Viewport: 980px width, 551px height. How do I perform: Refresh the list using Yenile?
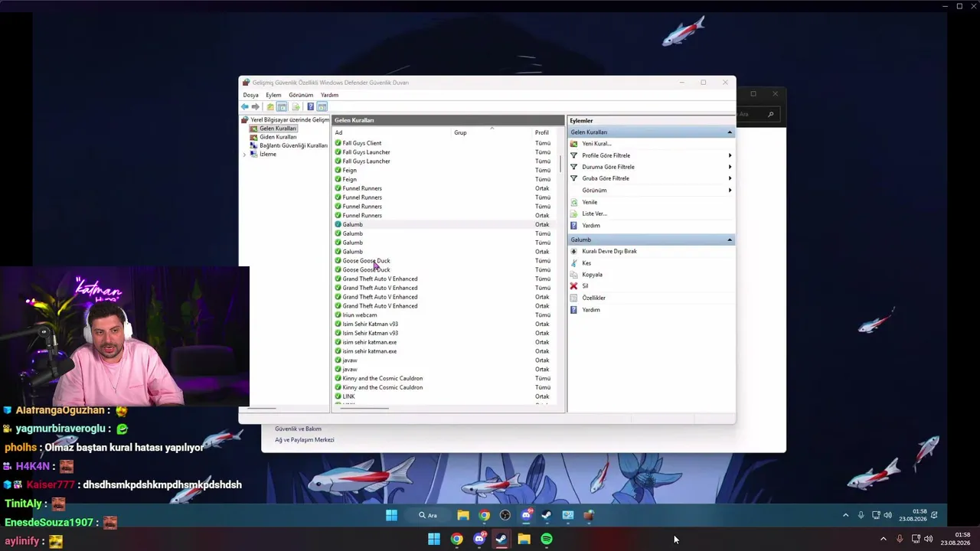590,202
